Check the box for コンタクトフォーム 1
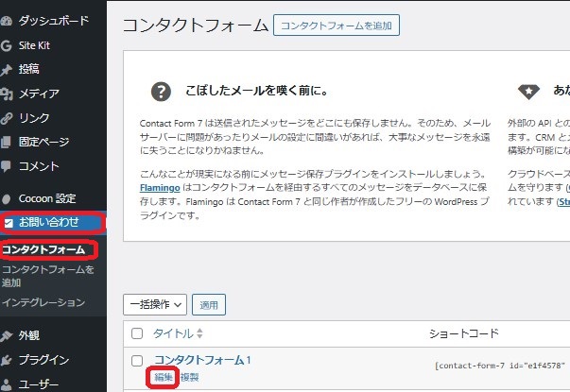The height and width of the screenshot is (392, 570). tap(138, 361)
